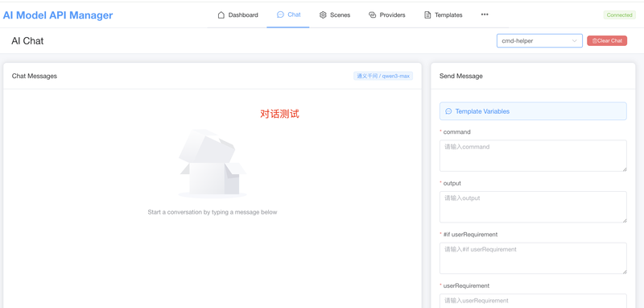The image size is (644, 308).
Task: Open the cmd-helper scene dropdown
Action: pyautogui.click(x=539, y=40)
